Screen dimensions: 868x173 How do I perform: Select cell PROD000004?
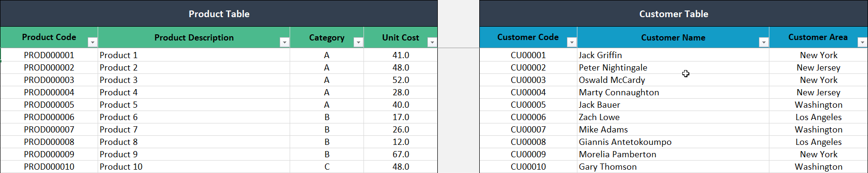click(49, 92)
